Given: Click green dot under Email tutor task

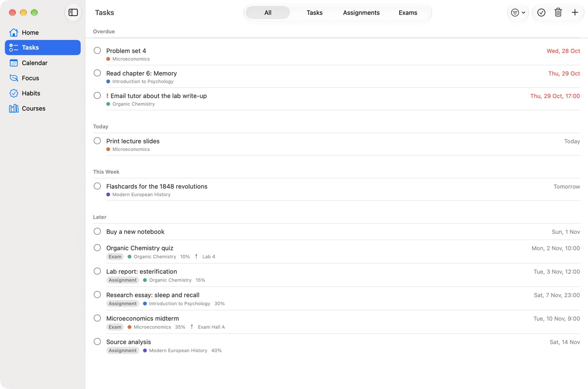Looking at the screenshot, I should 108,104.
